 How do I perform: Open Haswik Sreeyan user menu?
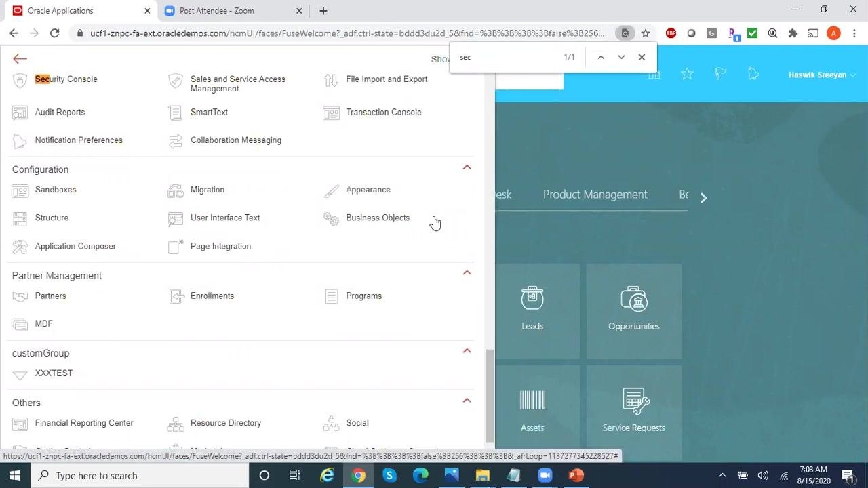tap(821, 75)
